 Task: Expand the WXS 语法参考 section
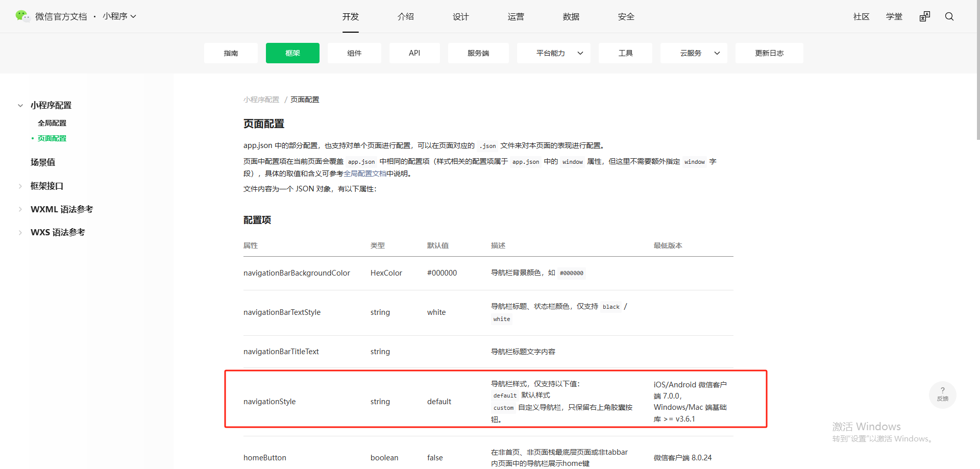[x=20, y=233]
